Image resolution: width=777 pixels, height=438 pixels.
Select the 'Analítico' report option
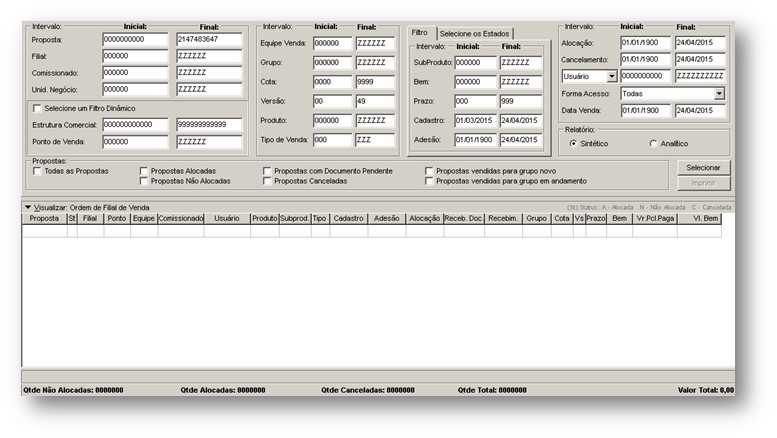653,144
